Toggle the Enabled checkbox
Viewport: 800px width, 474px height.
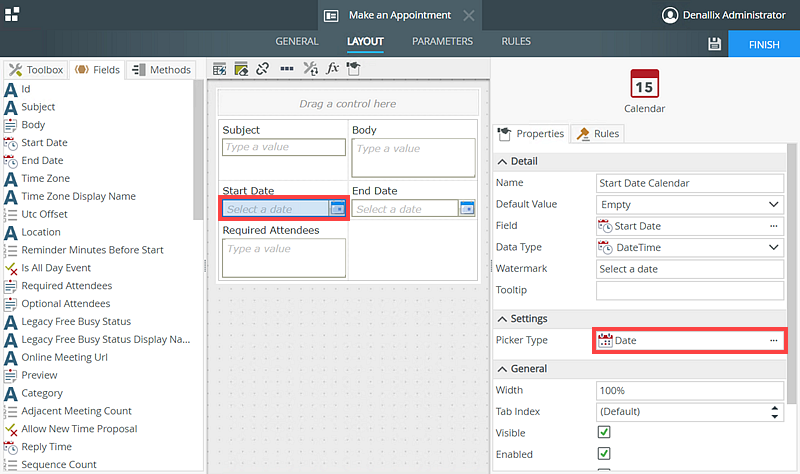(x=604, y=455)
